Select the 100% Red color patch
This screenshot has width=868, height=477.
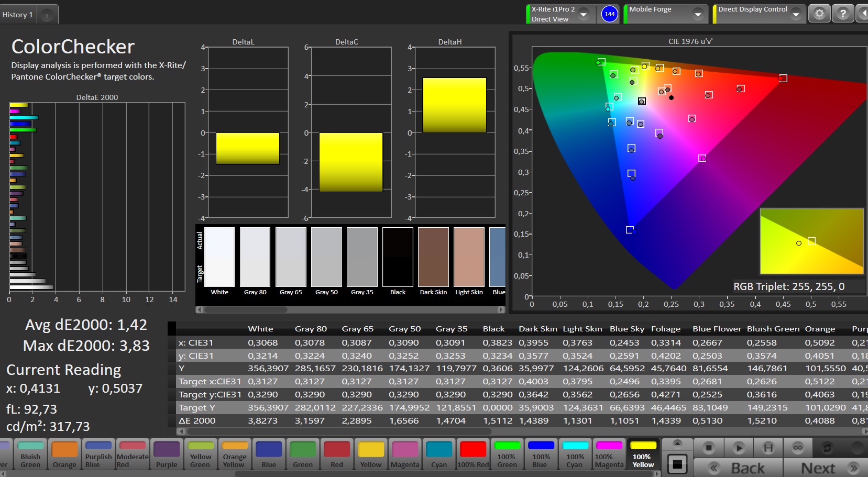click(473, 454)
